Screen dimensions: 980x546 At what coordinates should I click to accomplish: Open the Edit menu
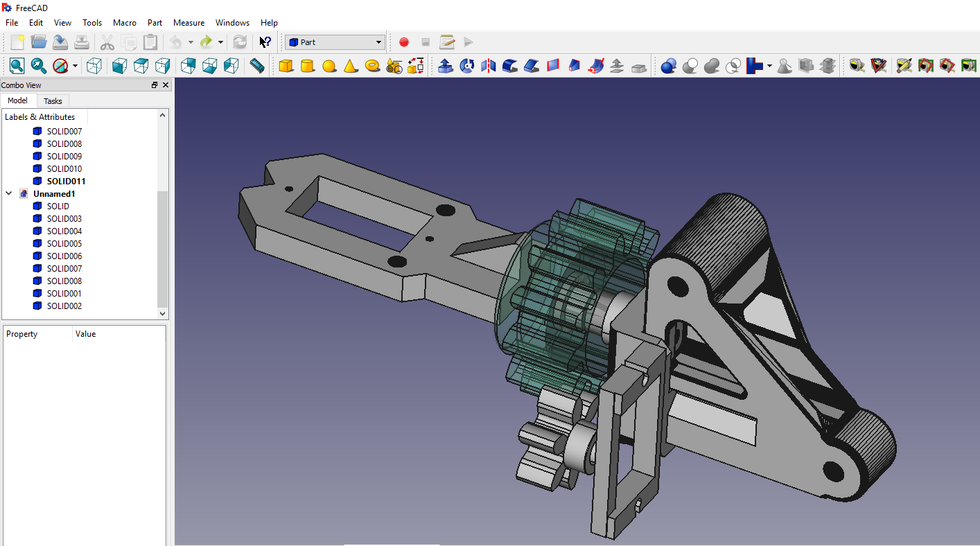pos(36,23)
